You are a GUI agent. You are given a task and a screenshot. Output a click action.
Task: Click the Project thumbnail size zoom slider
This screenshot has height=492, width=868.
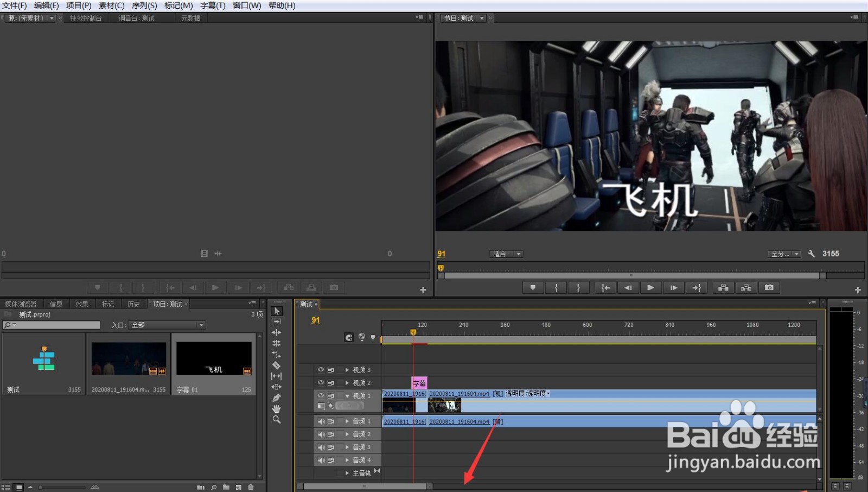coord(62,487)
